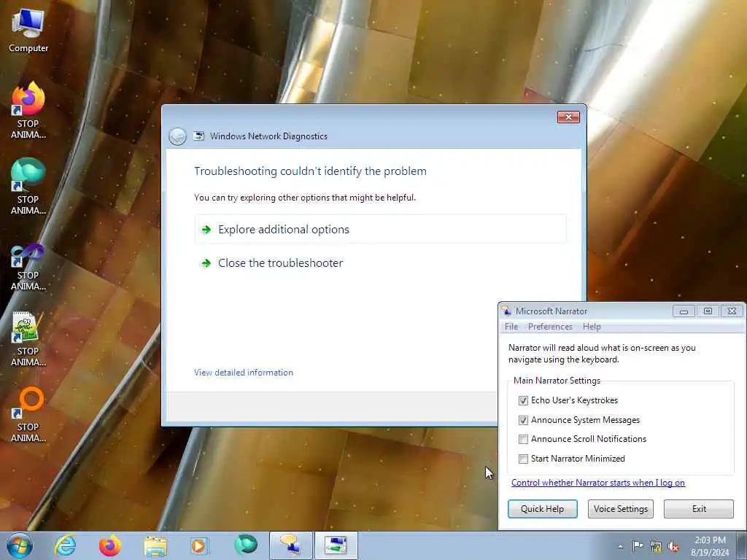Select the blue swirl shortcut on the desktop
The width and height of the screenshot is (747, 560).
[x=28, y=267]
